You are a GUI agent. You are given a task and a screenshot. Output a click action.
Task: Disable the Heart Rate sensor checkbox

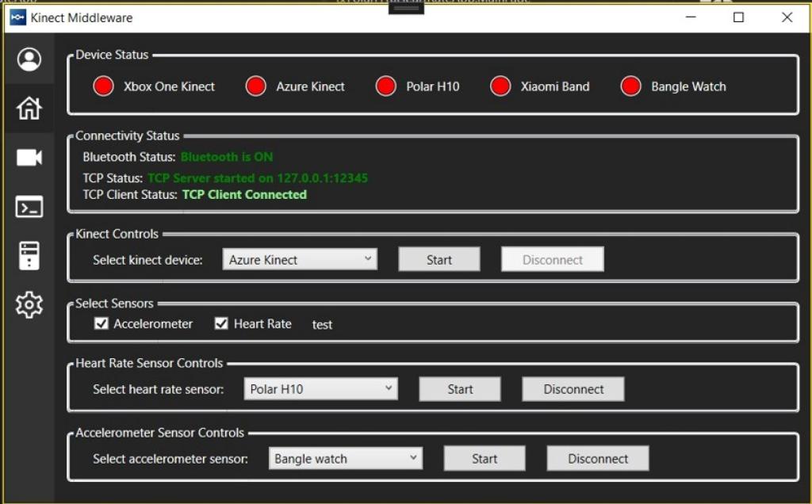click(x=220, y=323)
